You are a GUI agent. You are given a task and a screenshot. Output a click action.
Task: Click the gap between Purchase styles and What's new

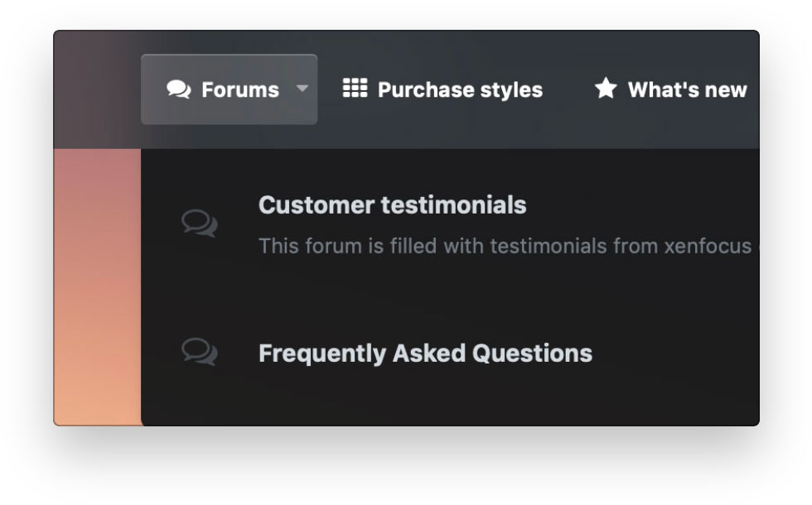568,89
